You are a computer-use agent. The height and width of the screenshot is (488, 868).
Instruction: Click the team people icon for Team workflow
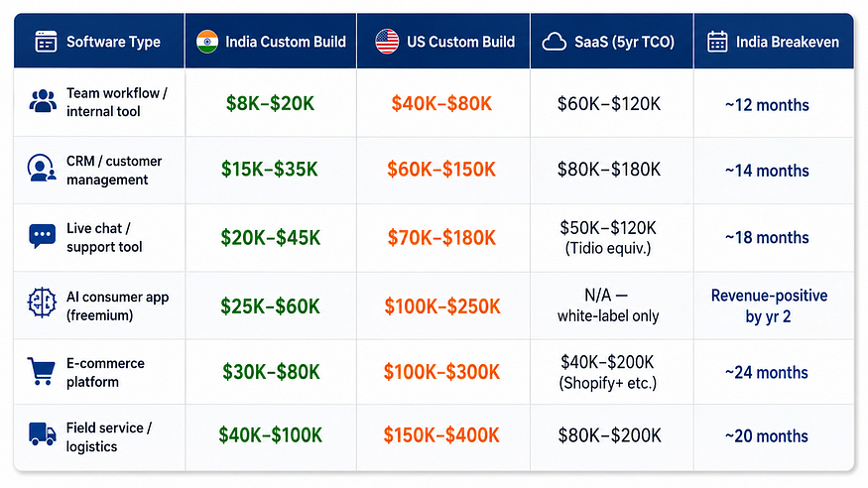pos(43,101)
